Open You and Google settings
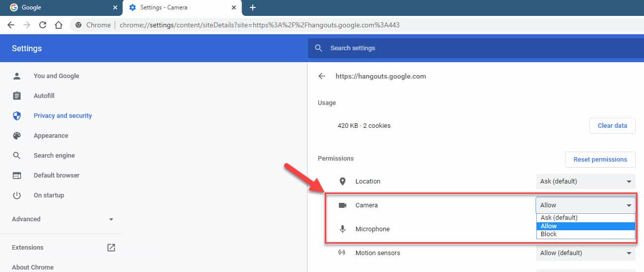This screenshot has width=644, height=272. click(56, 76)
